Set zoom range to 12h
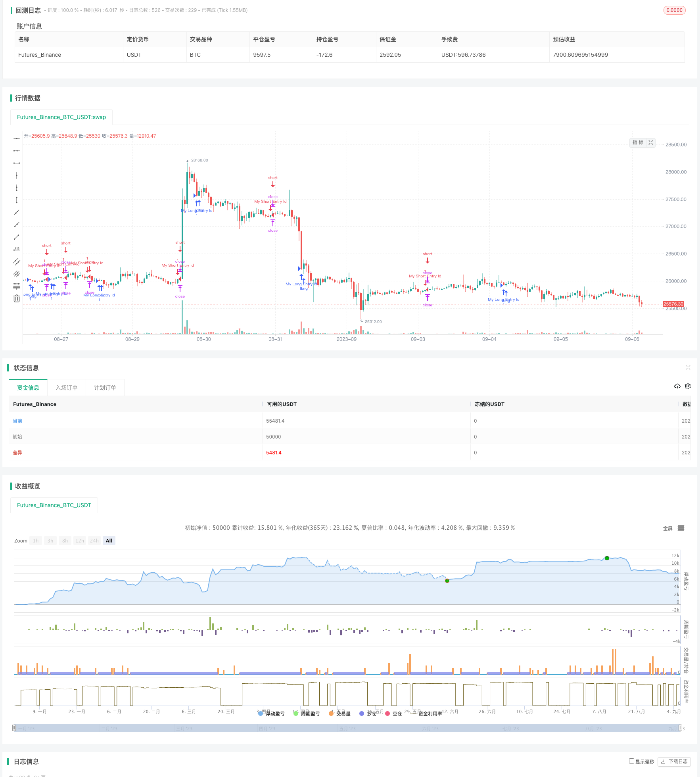This screenshot has width=700, height=777. 80,540
